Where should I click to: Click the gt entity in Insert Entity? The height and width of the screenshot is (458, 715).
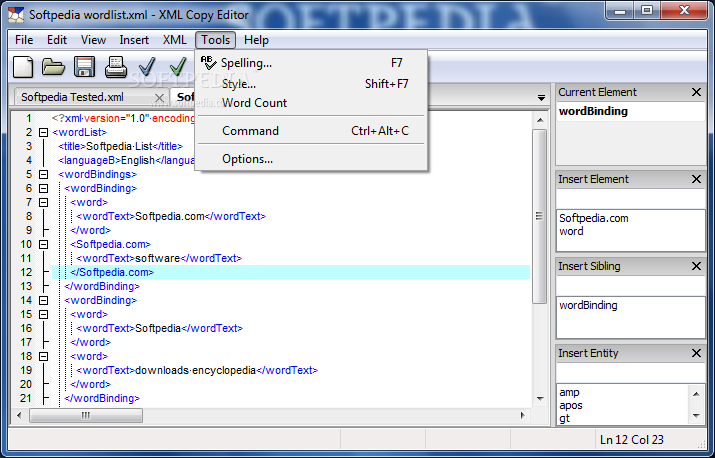coord(565,418)
